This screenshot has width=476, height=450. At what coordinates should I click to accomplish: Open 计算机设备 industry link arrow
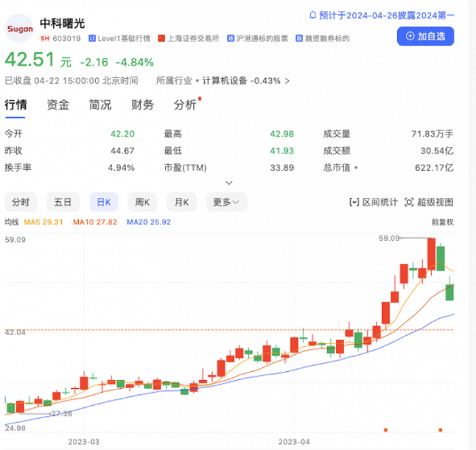click(287, 81)
